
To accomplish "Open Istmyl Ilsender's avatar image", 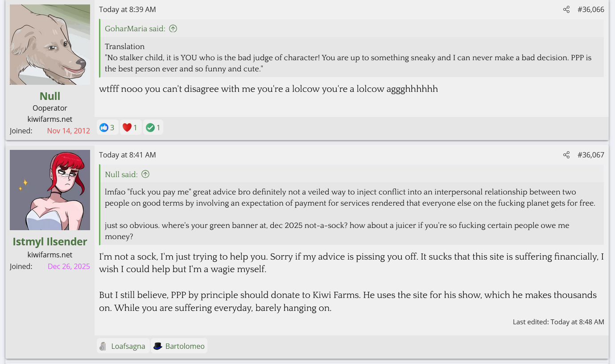I will click(50, 190).
